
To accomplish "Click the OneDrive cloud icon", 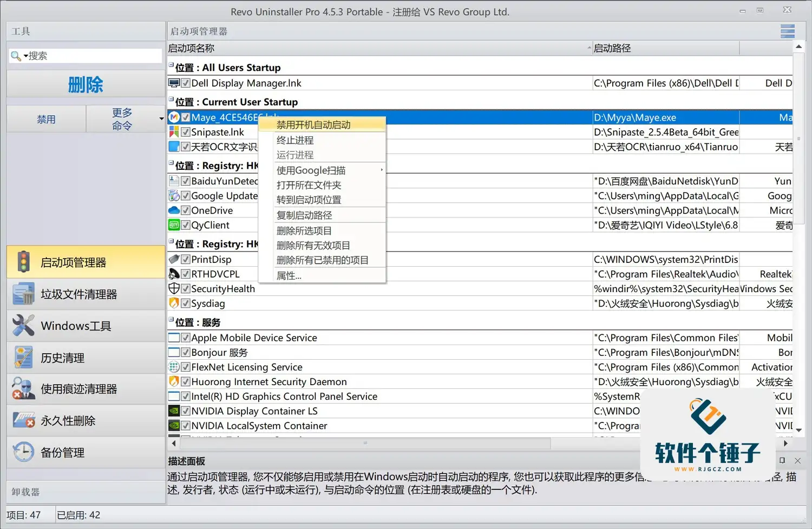I will pyautogui.click(x=174, y=210).
